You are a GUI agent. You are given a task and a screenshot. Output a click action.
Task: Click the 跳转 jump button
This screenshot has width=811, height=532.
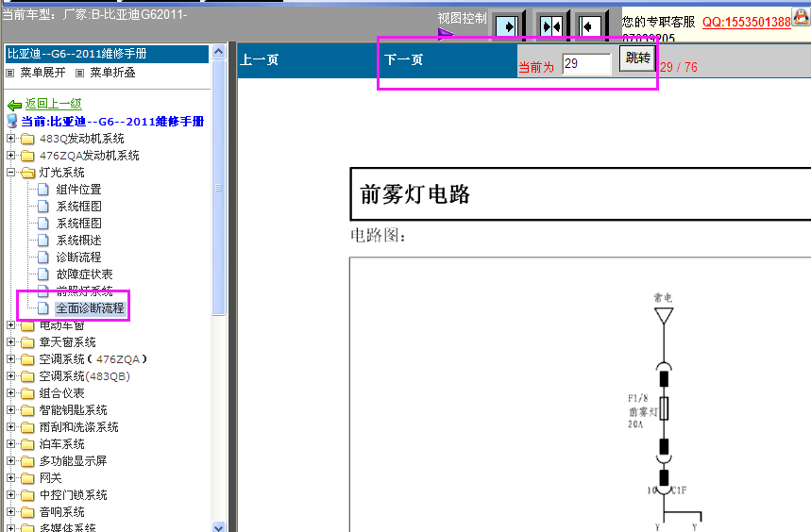coord(637,58)
